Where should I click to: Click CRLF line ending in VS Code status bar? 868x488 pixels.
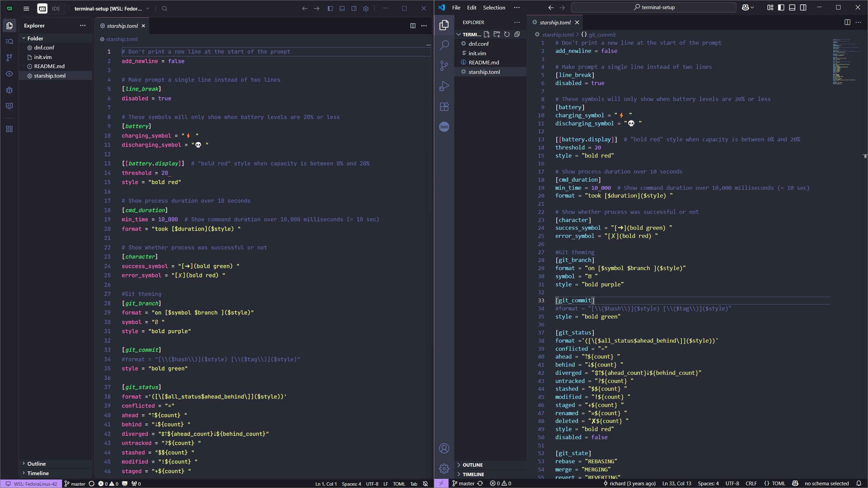(x=751, y=483)
